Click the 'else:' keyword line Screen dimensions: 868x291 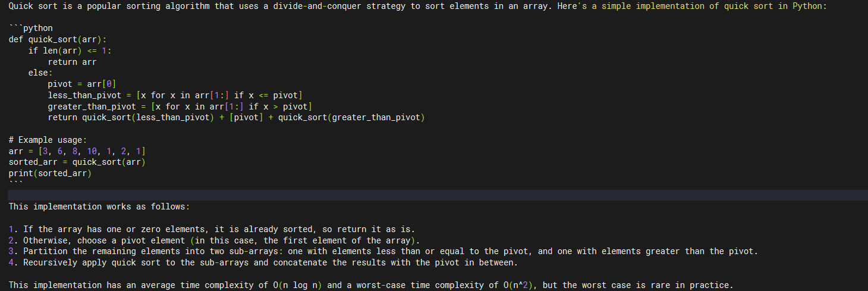(40, 73)
